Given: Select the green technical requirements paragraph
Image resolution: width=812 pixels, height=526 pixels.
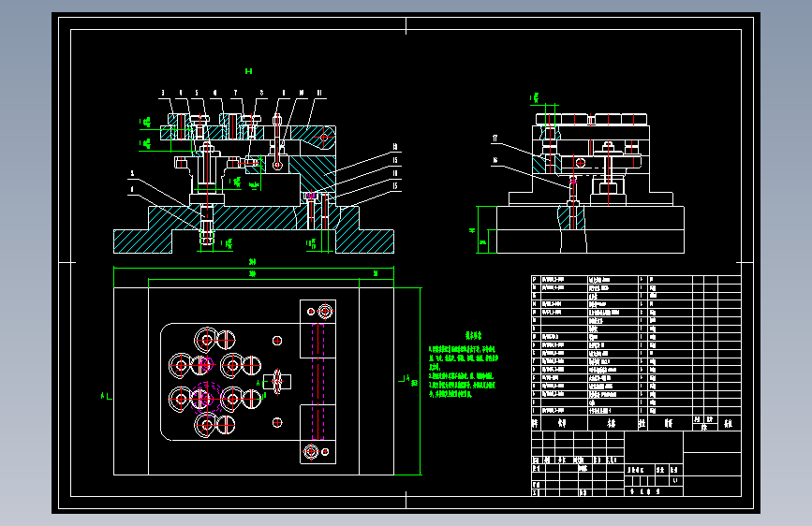Looking at the screenshot, I should point(464,372).
